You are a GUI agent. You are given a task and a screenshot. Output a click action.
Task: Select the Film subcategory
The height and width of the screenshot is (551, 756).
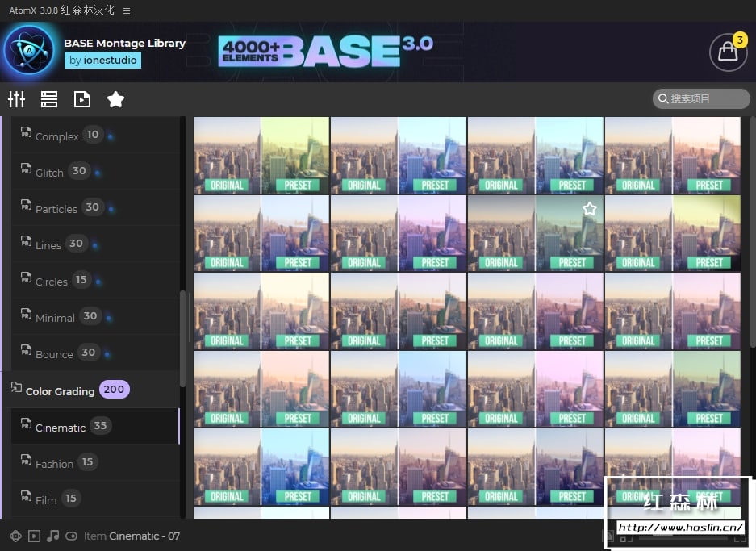(x=95, y=499)
